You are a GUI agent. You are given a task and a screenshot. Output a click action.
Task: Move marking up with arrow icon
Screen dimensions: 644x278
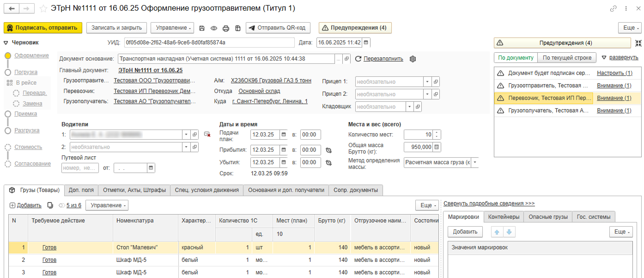(x=498, y=232)
